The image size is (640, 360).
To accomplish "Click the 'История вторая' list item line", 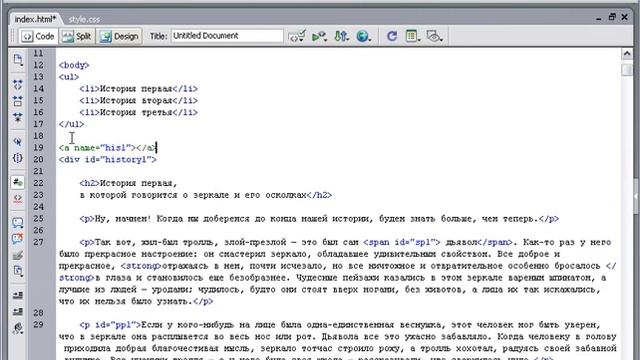I will [x=138, y=100].
